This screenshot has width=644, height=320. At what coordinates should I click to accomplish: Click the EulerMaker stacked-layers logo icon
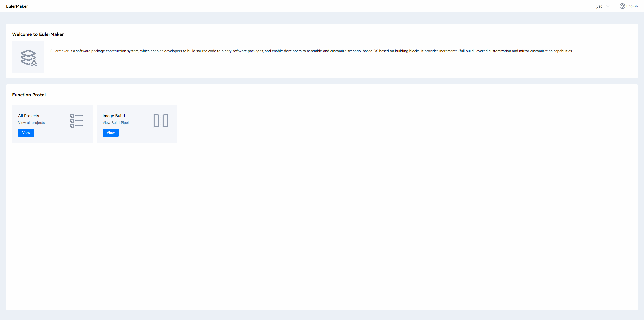point(28,58)
